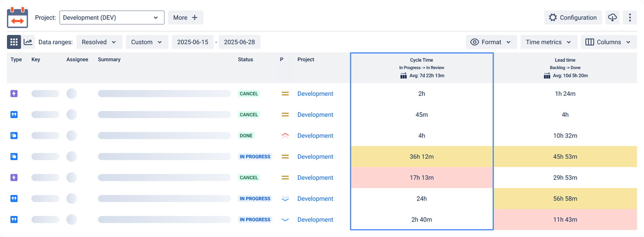Image resolution: width=644 pixels, height=237 pixels.
Task: Click the Time in Status app logo
Action: point(17,17)
